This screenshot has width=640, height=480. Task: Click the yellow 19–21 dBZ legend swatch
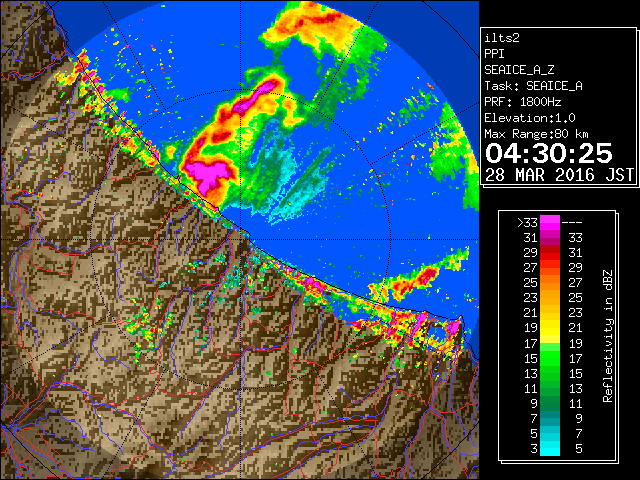pos(550,328)
